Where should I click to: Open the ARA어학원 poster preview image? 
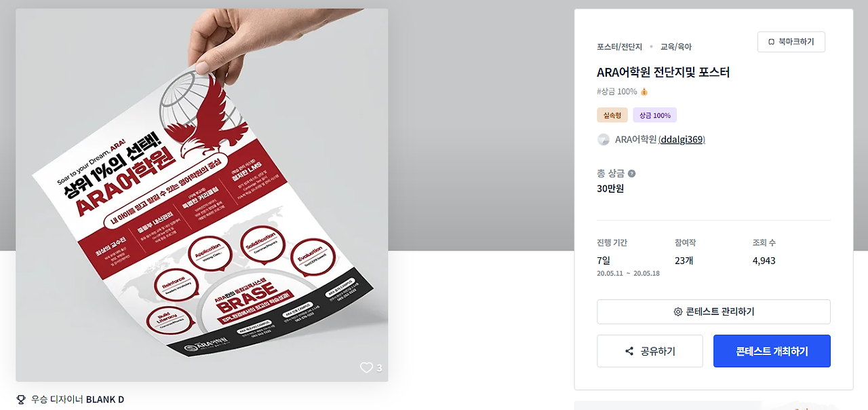pyautogui.click(x=202, y=195)
